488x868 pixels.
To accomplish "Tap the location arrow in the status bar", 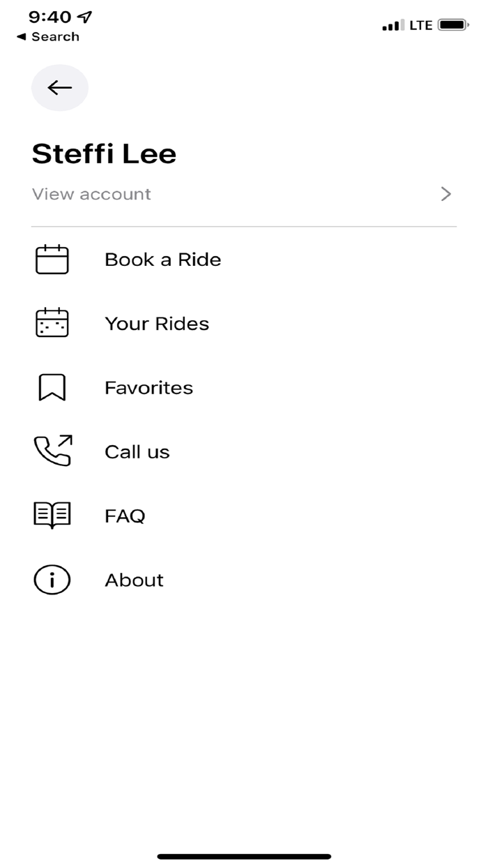I will 84,17.
